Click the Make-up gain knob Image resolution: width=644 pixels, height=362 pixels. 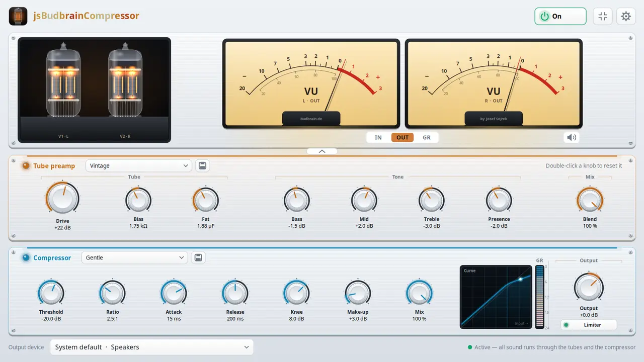[x=358, y=293]
